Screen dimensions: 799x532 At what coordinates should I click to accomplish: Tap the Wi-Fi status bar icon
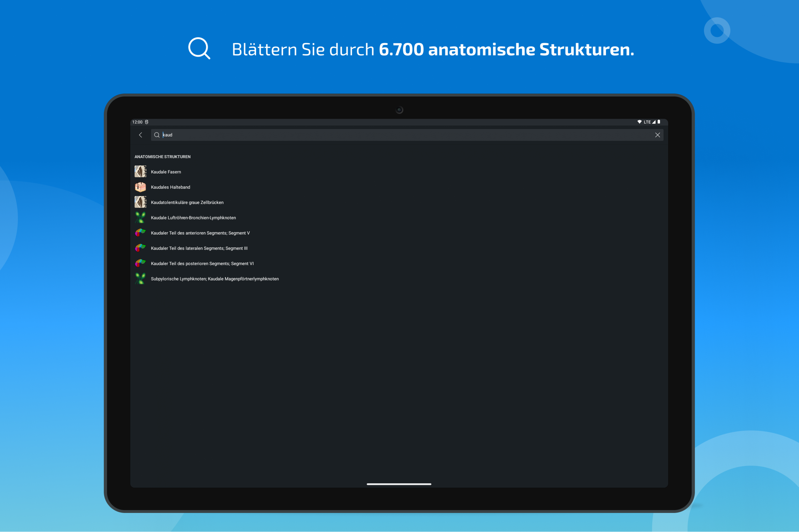point(639,122)
